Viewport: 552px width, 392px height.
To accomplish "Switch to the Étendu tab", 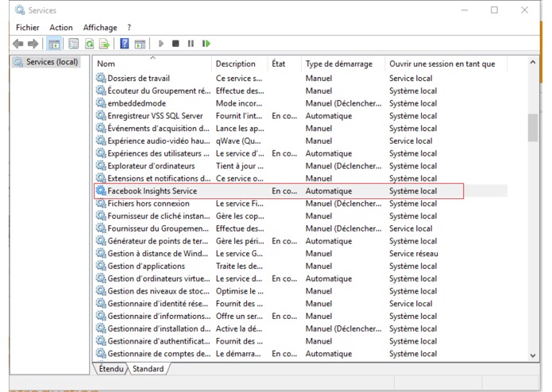I will pyautogui.click(x=111, y=369).
